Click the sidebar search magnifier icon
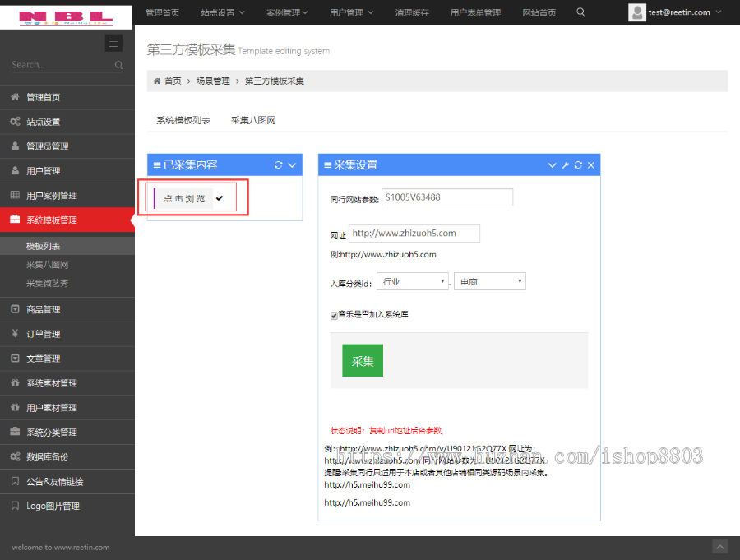This screenshot has width=740, height=560. click(118, 64)
